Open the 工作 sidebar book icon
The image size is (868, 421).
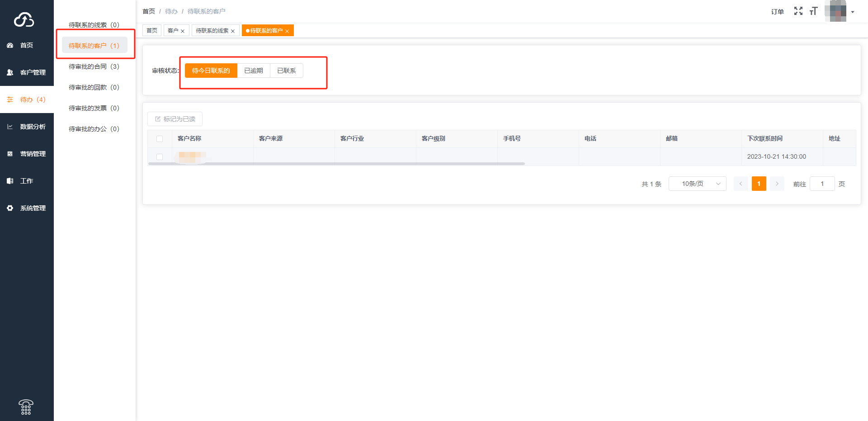click(x=10, y=181)
